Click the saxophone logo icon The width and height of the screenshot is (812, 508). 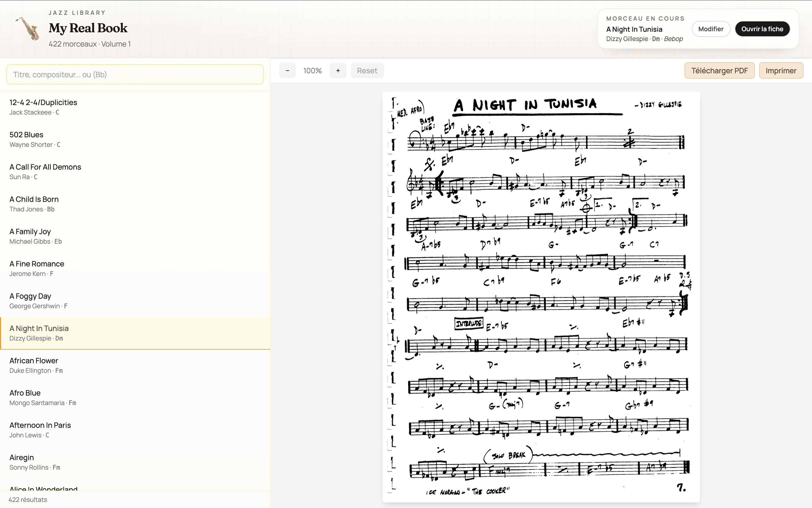[27, 29]
